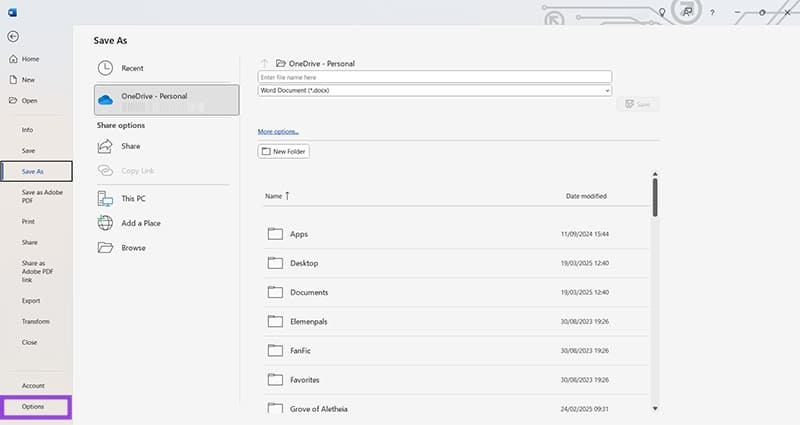Click the Add a Place icon
This screenshot has height=425, width=800.
(106, 223)
